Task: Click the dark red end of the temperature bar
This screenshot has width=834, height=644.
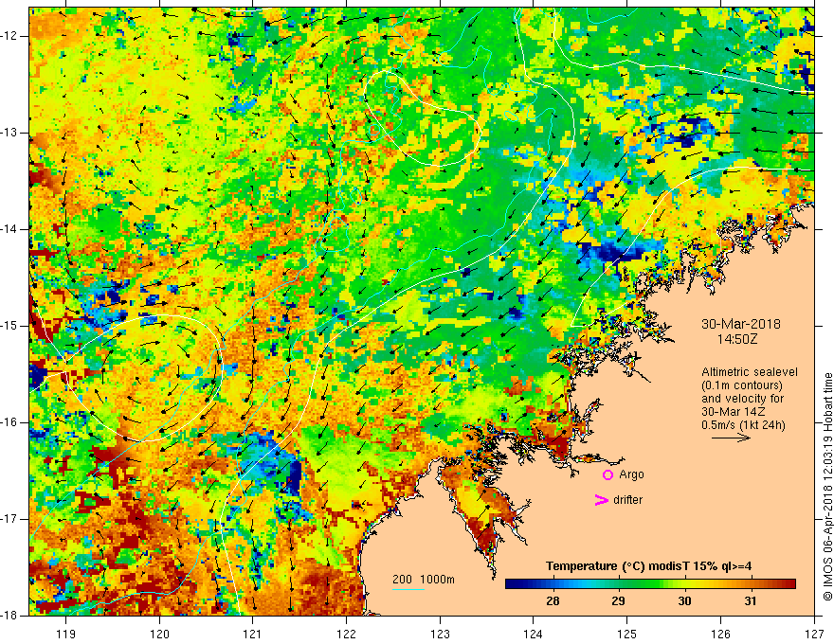Action: pos(791,584)
